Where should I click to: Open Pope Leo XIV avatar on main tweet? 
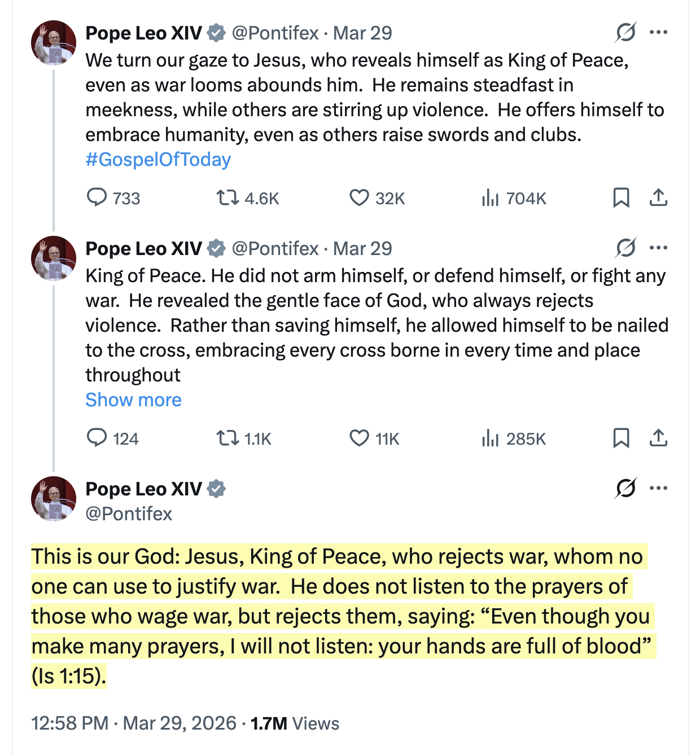54,499
